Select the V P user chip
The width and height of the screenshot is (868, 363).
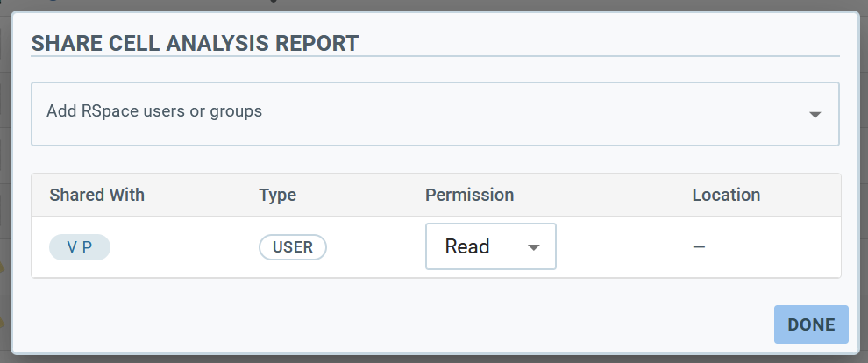80,247
